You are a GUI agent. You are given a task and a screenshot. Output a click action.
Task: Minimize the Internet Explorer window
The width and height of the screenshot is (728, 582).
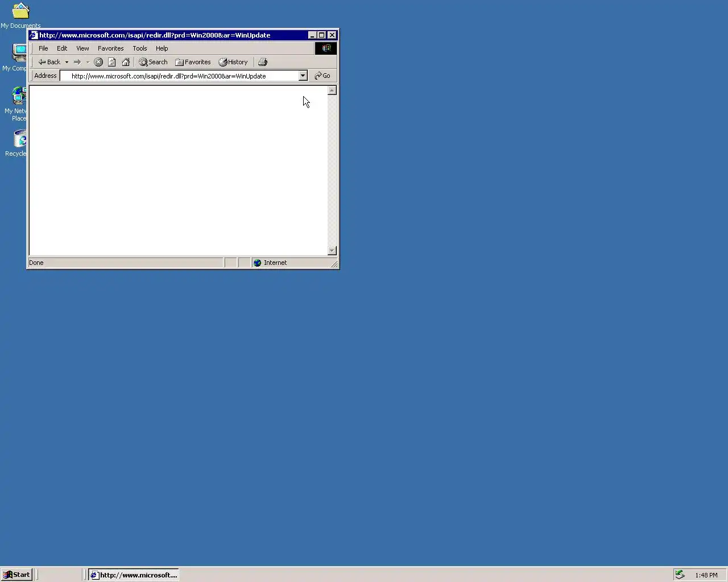pyautogui.click(x=312, y=35)
